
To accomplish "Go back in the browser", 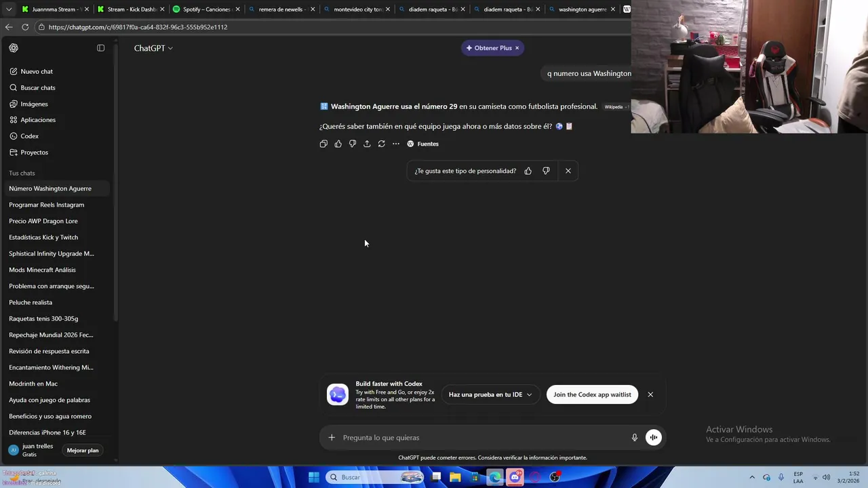I will (x=9, y=27).
